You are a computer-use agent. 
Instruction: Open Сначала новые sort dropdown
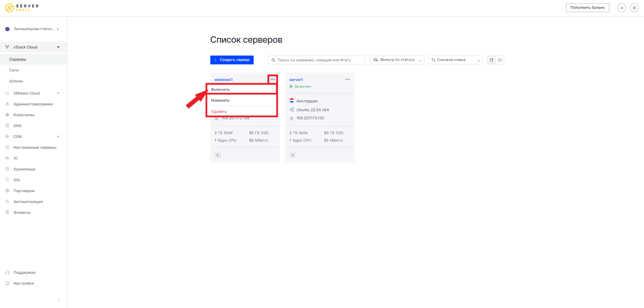(455, 60)
